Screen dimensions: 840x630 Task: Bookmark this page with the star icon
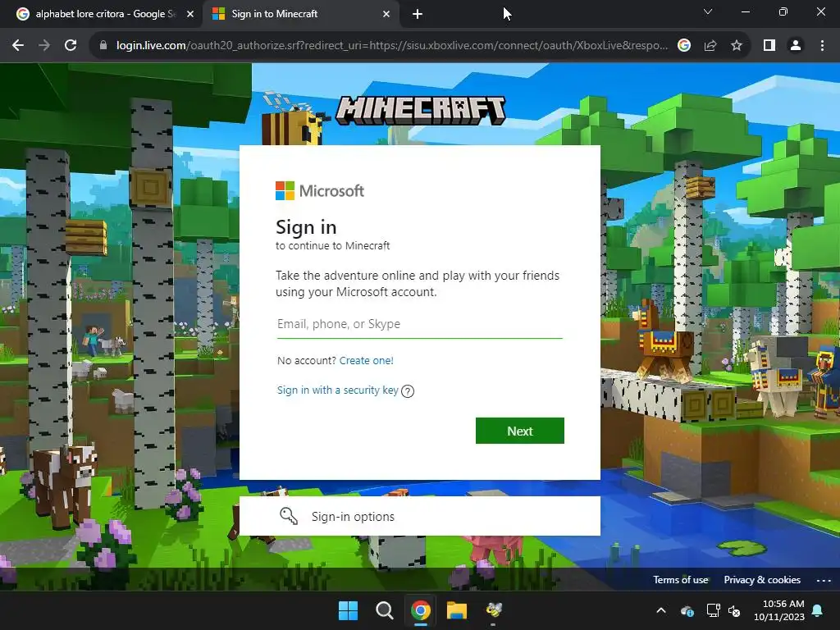point(737,46)
